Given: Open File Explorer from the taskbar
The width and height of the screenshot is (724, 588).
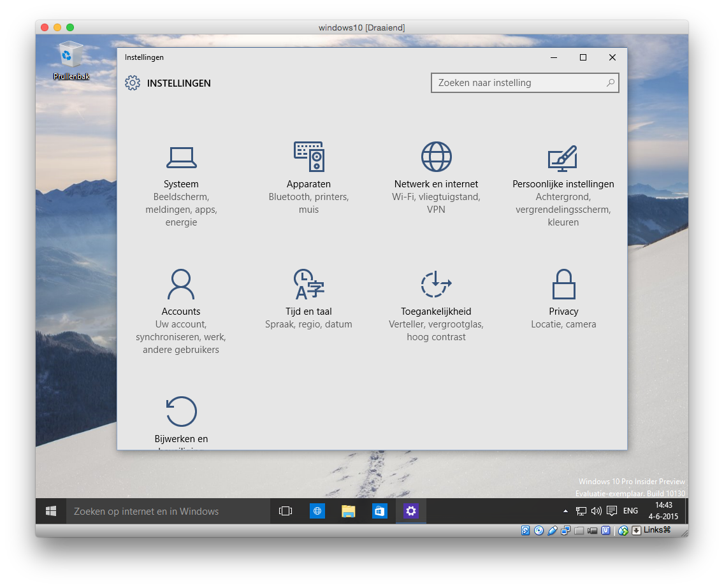Looking at the screenshot, I should tap(348, 511).
